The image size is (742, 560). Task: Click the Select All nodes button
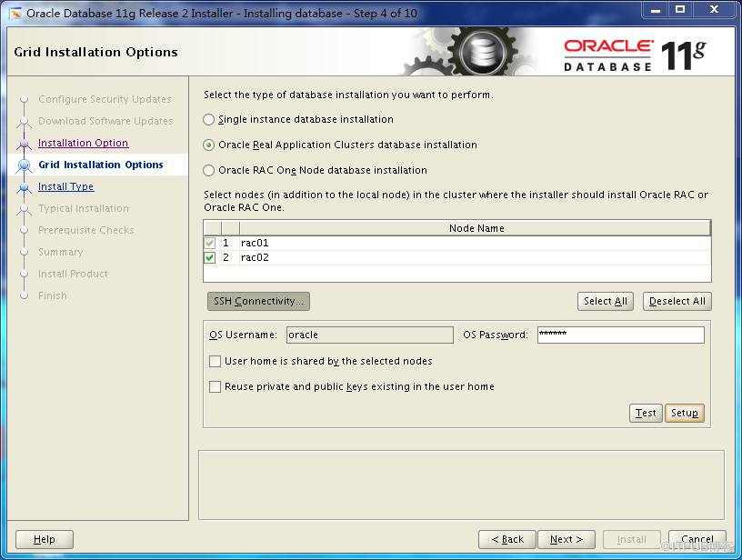606,301
